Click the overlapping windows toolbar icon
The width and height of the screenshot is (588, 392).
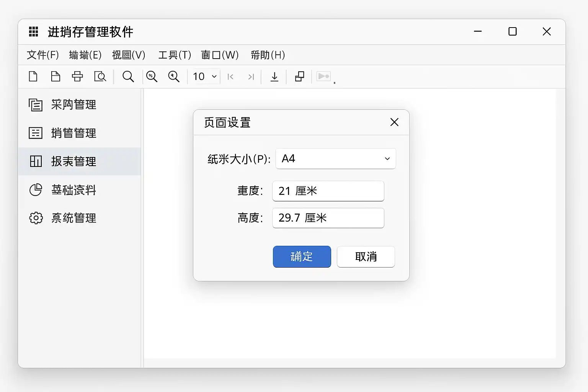pyautogui.click(x=300, y=77)
